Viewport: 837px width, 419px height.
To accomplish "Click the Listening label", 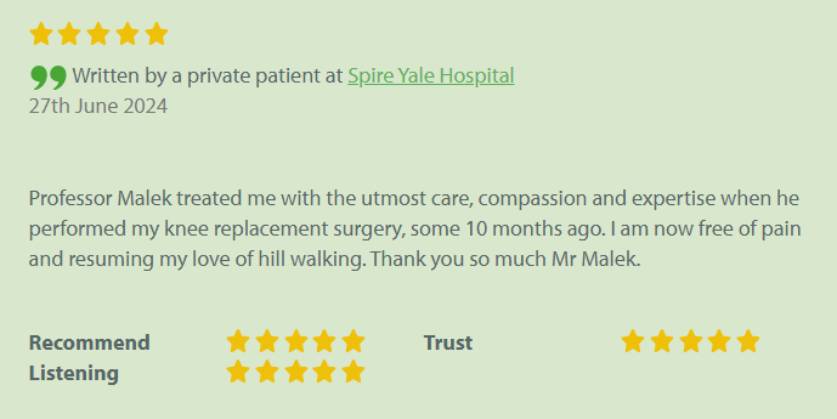I will coord(73,374).
